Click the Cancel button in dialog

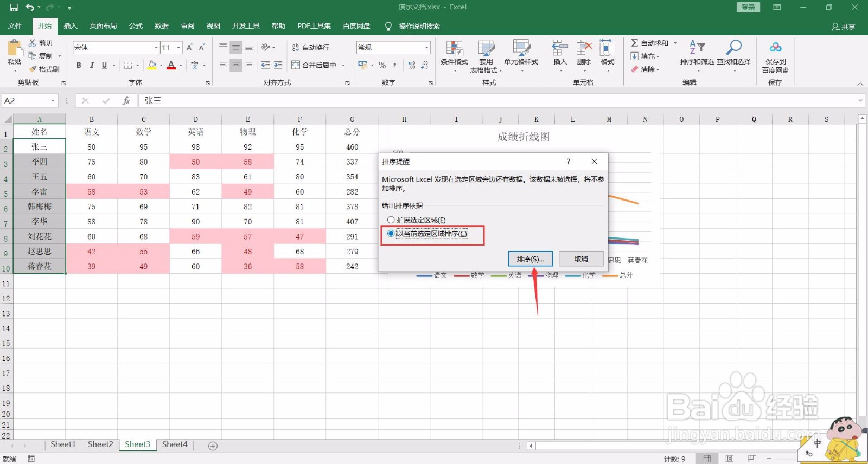pyautogui.click(x=581, y=259)
